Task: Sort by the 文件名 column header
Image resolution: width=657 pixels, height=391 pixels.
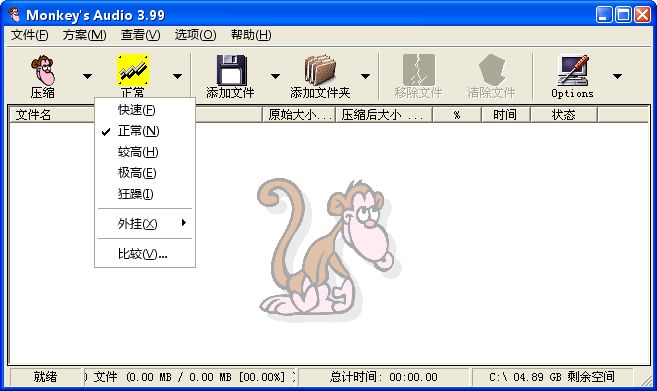Action: tap(52, 114)
